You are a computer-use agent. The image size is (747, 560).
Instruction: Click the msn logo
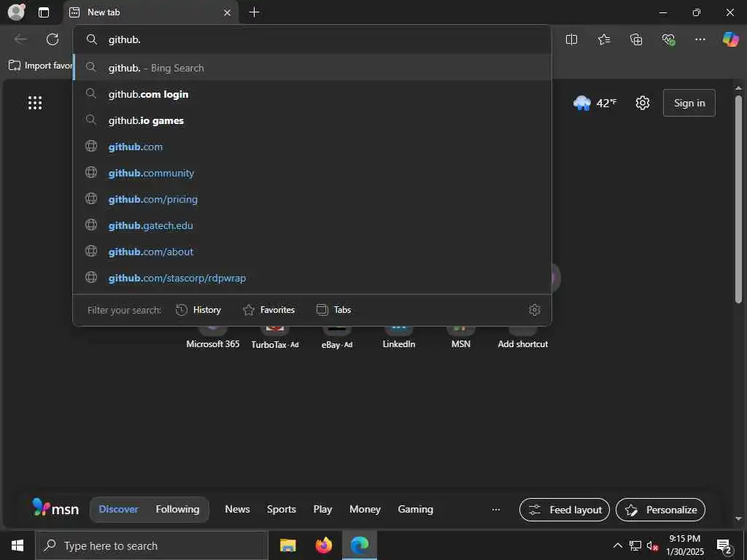[55, 508]
